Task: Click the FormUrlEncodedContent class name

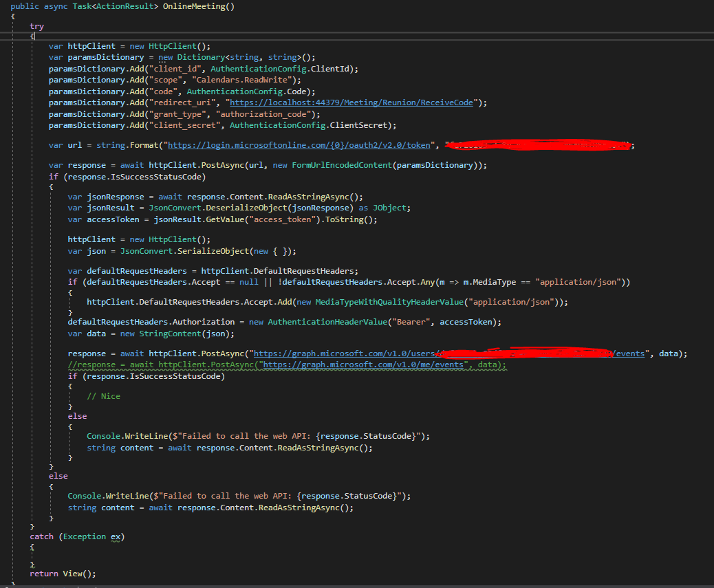Action: pyautogui.click(x=341, y=165)
